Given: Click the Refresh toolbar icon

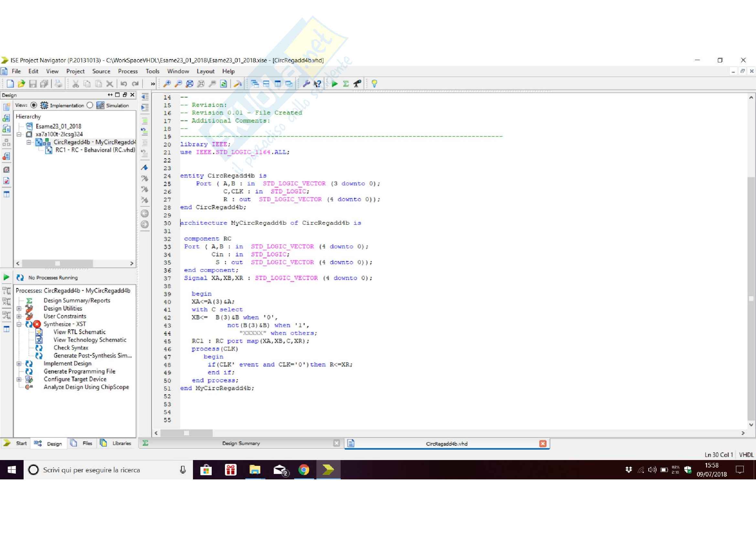Looking at the screenshot, I should click(x=224, y=84).
